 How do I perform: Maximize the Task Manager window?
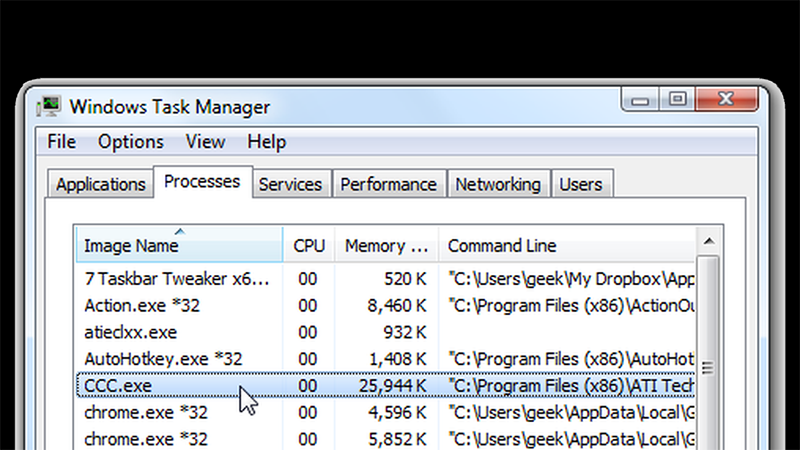(x=677, y=99)
